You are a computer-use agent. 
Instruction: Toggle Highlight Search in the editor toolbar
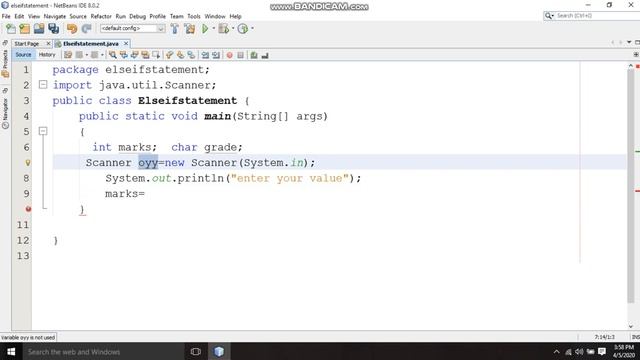click(x=145, y=55)
